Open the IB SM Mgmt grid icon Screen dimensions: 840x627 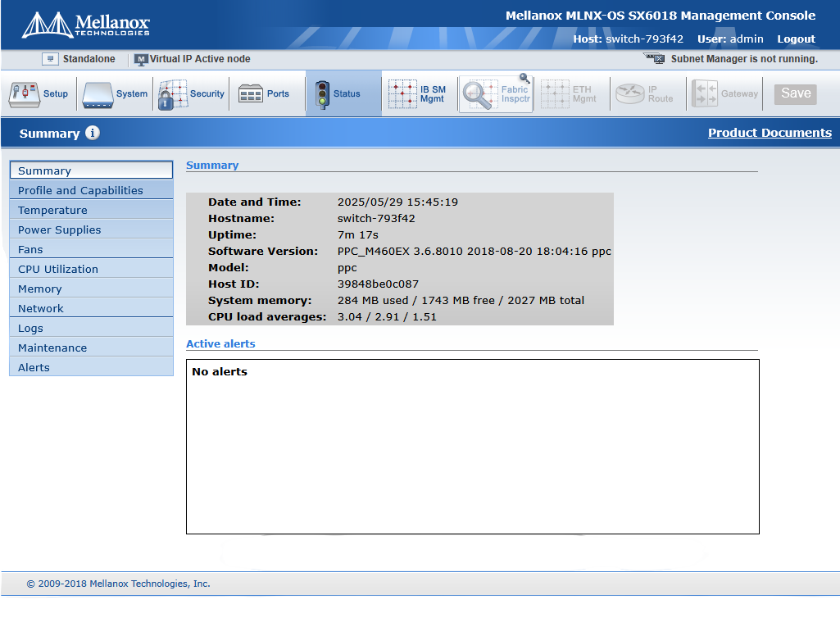402,93
